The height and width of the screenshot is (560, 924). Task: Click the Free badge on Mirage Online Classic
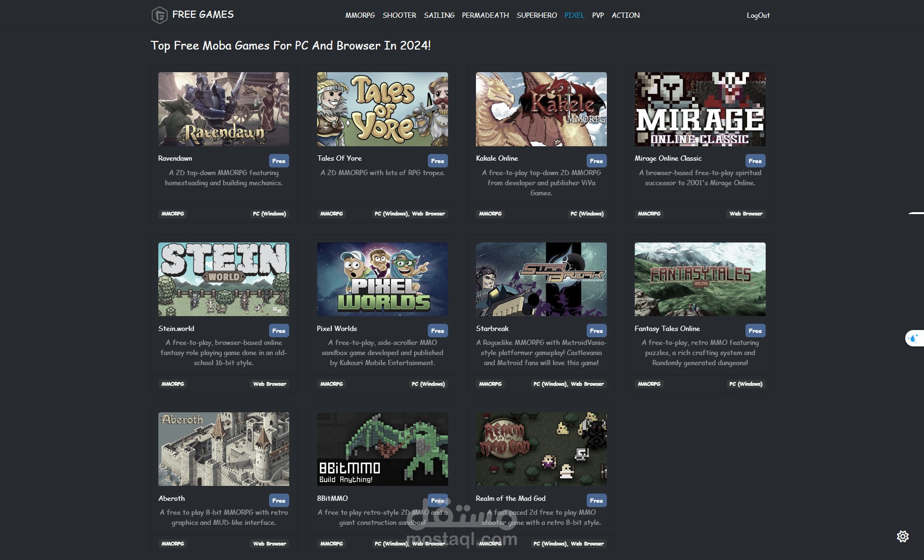click(755, 161)
